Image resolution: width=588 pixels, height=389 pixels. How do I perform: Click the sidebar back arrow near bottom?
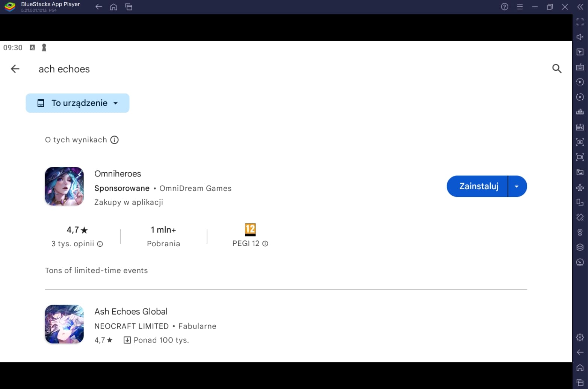tap(580, 352)
